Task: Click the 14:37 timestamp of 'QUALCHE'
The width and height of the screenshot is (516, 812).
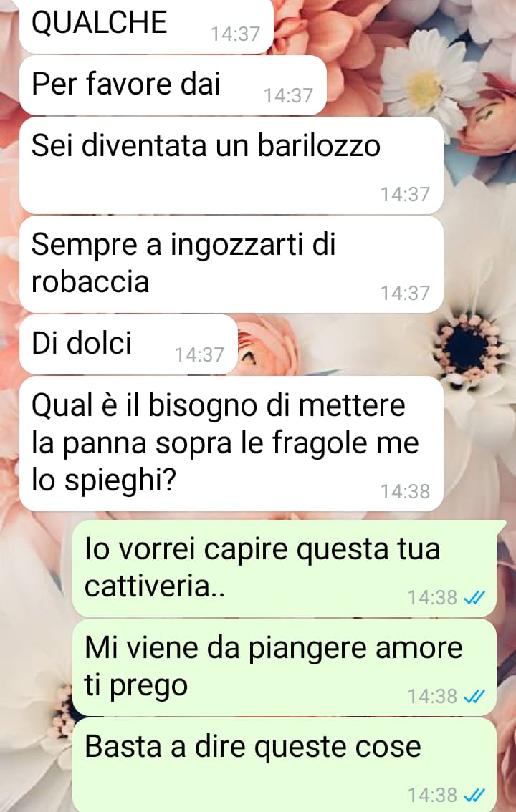Action: point(235,34)
